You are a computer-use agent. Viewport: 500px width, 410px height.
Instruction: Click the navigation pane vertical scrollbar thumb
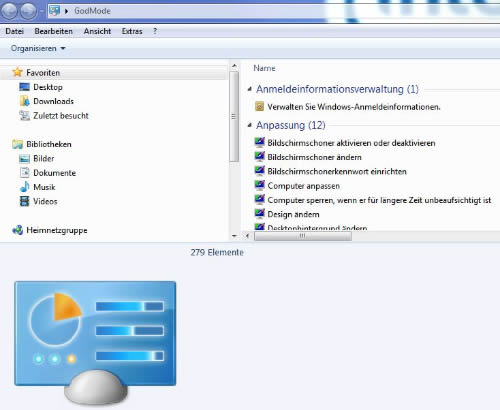(234, 117)
